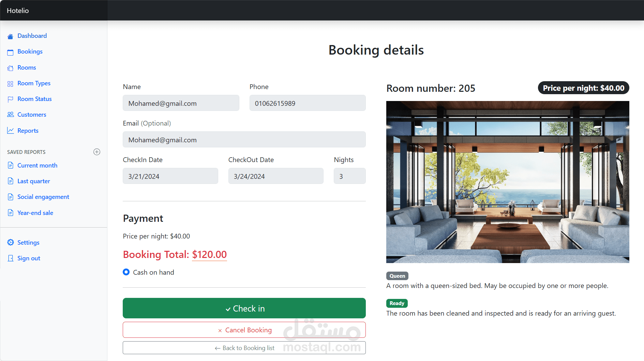Click the Customers people icon
The height and width of the screenshot is (361, 644).
[x=10, y=115]
